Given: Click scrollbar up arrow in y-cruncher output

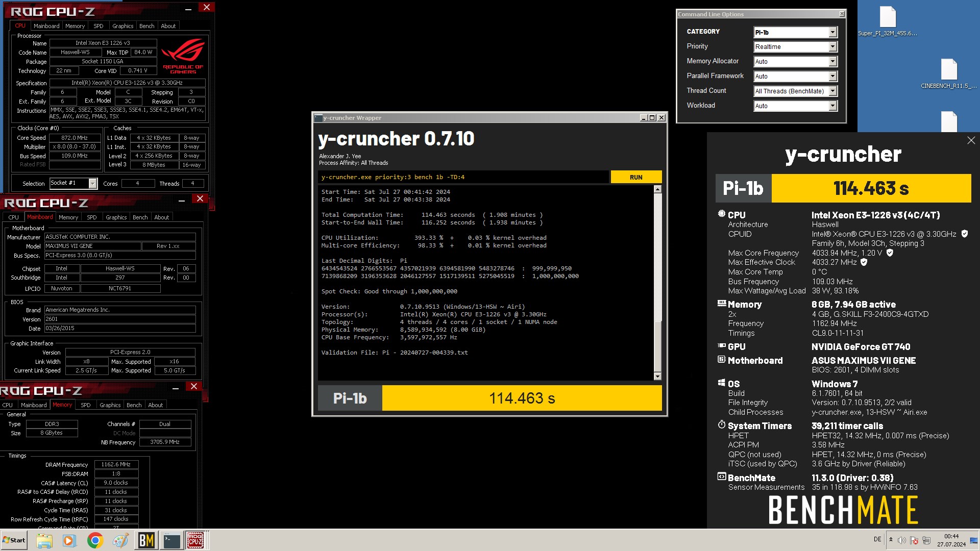Looking at the screenshot, I should 657,189.
